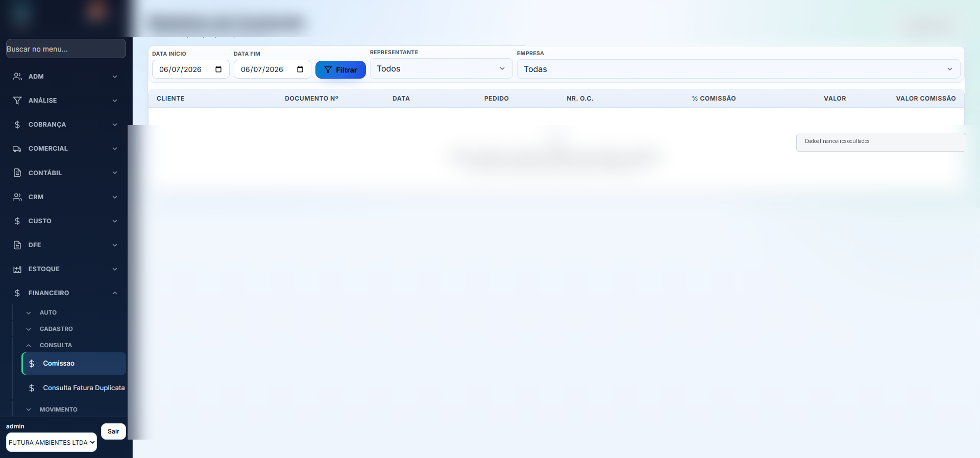
Task: Open the Data Fim calendar picker icon
Action: click(300, 69)
